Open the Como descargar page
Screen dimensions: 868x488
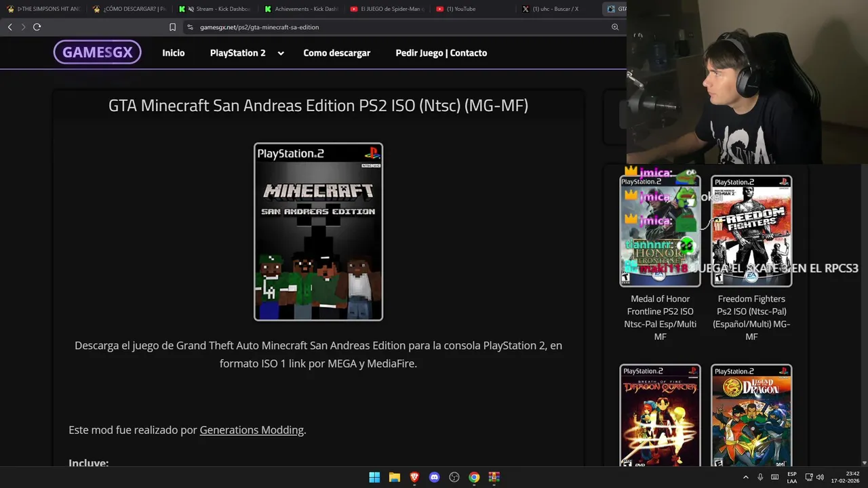click(337, 53)
